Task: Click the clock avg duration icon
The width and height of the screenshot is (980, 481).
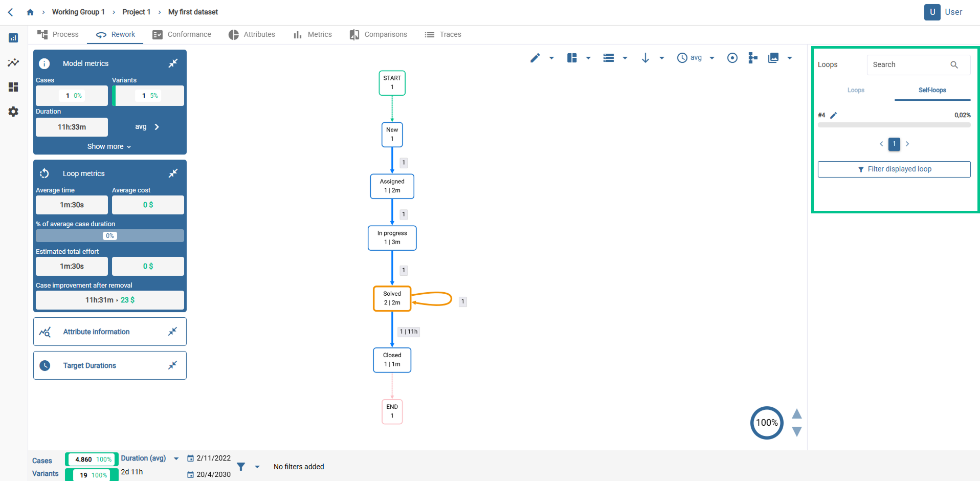Action: [682, 58]
